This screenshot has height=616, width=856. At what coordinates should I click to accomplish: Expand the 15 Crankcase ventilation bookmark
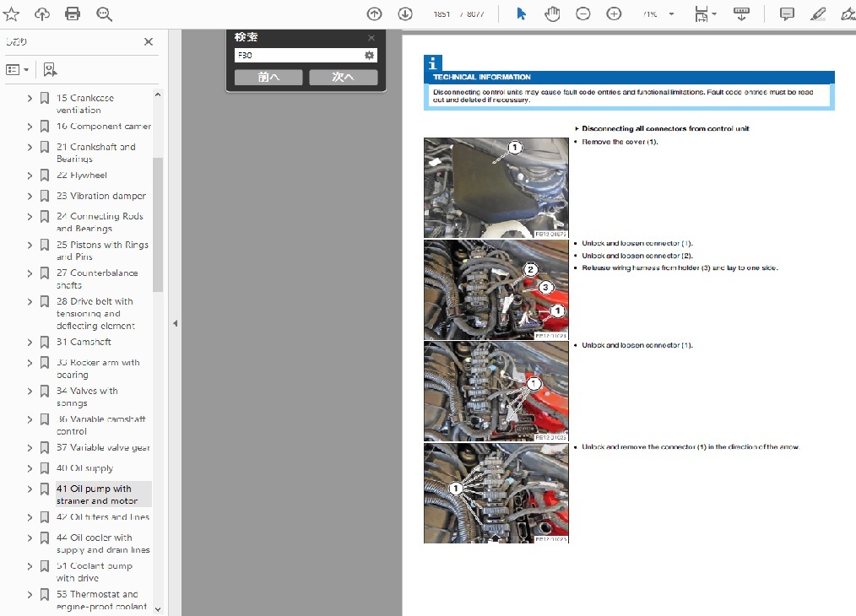(30, 98)
